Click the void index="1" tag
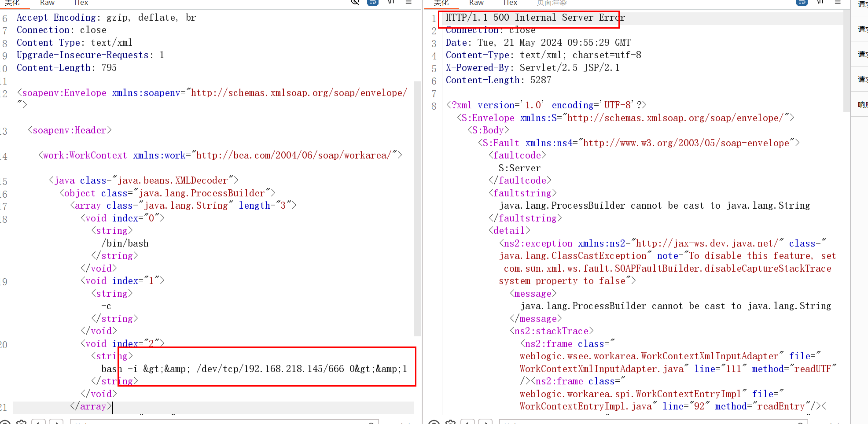Viewport: 868px width, 424px height. [122, 281]
